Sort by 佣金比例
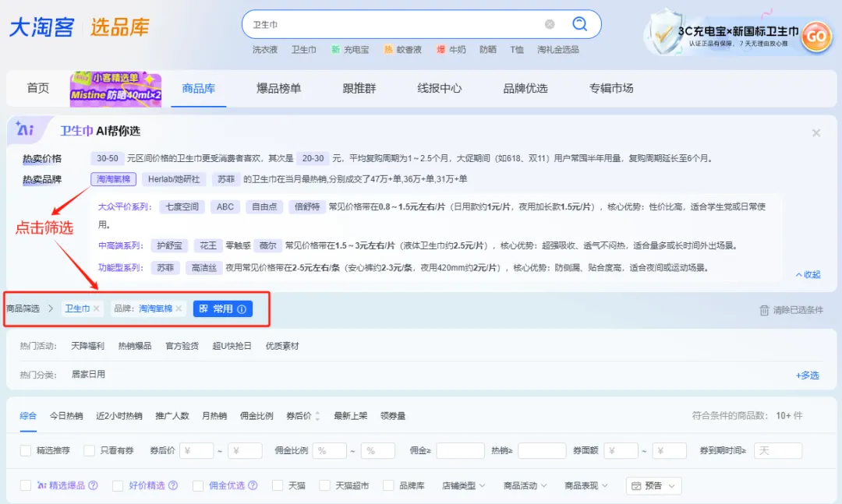This screenshot has height=504, width=842. coord(256,416)
